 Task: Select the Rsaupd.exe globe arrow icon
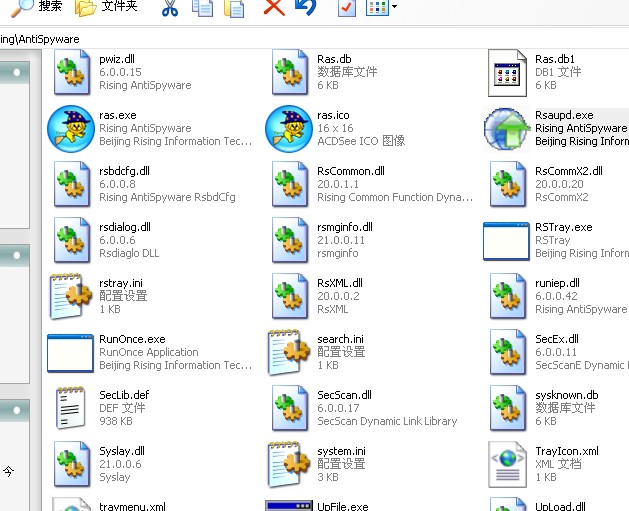(x=507, y=129)
